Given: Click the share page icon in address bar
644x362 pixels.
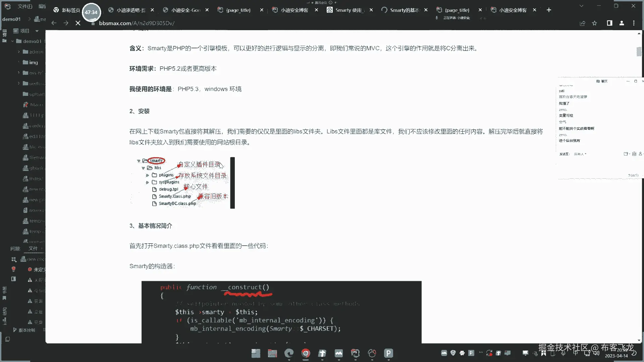Looking at the screenshot, I should (x=582, y=23).
